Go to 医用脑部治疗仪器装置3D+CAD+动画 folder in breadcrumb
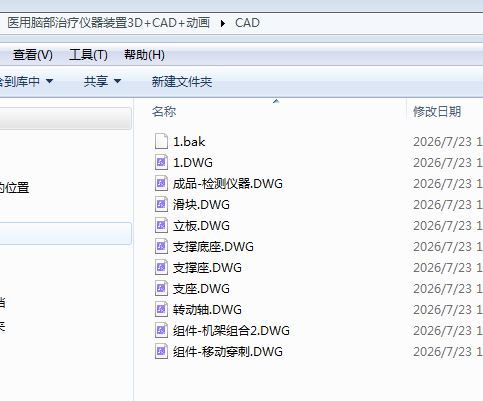 [x=109, y=23]
